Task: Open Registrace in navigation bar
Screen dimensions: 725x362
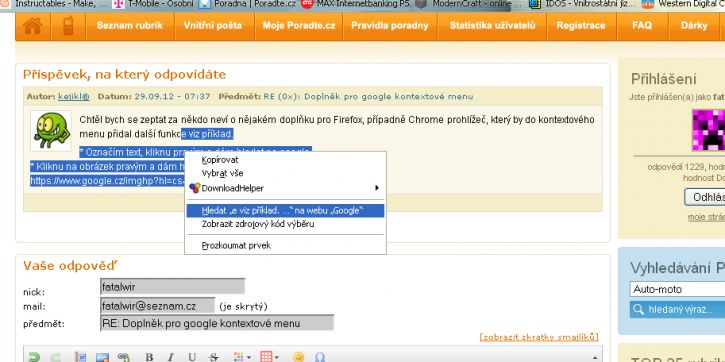Action: point(581,26)
